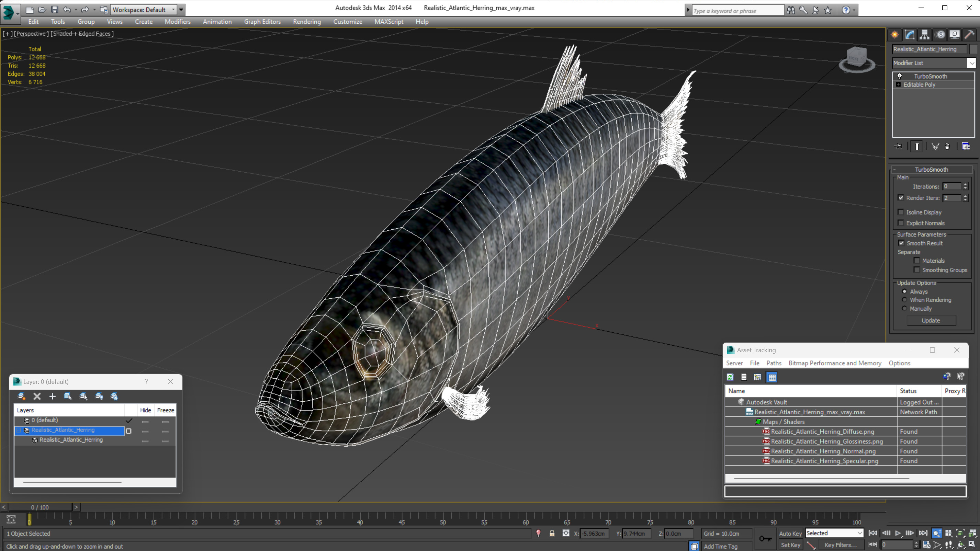
Task: Open Bitmap Performance and Memory menu
Action: 835,363
